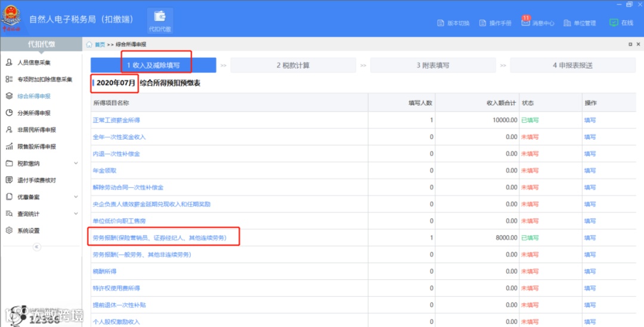Open 操作手册 manual icon
644x327 pixels.
(x=482, y=23)
